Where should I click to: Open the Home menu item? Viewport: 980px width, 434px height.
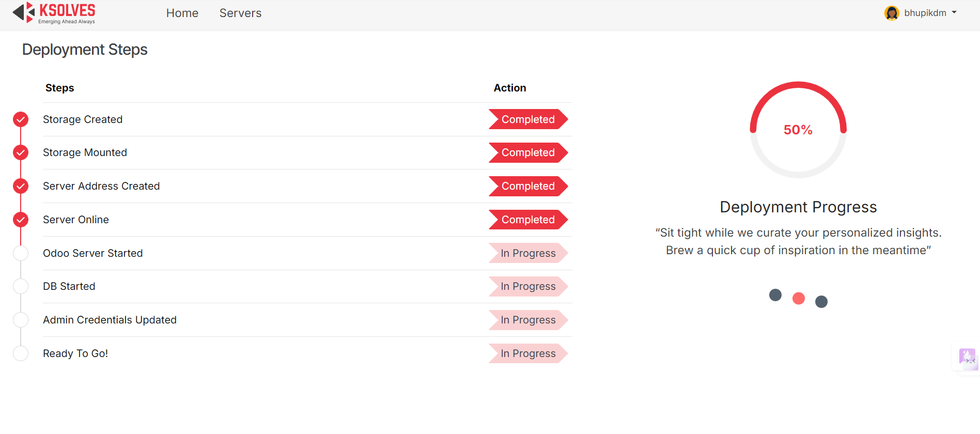[x=182, y=13]
